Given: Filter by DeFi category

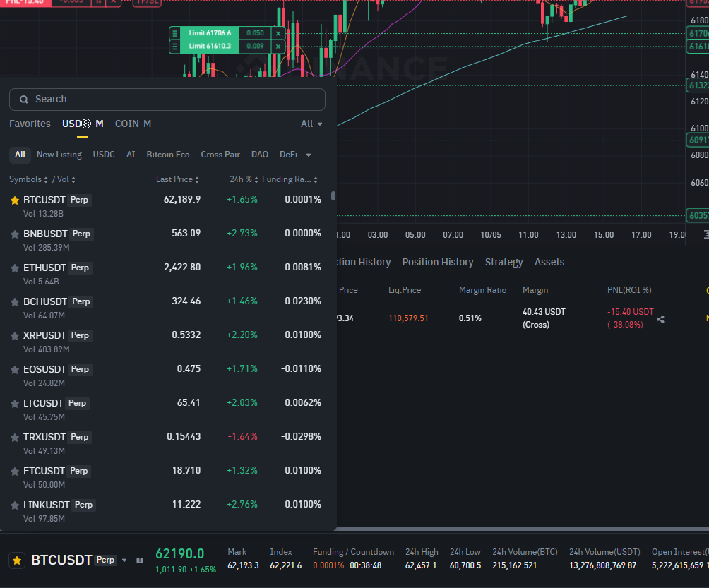Looking at the screenshot, I should tap(289, 155).
